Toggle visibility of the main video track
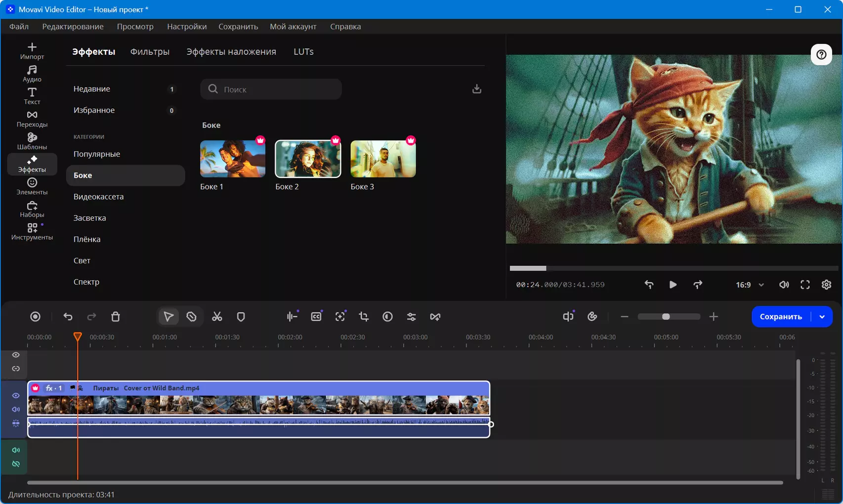Screen dimensions: 843x504 pos(16,396)
